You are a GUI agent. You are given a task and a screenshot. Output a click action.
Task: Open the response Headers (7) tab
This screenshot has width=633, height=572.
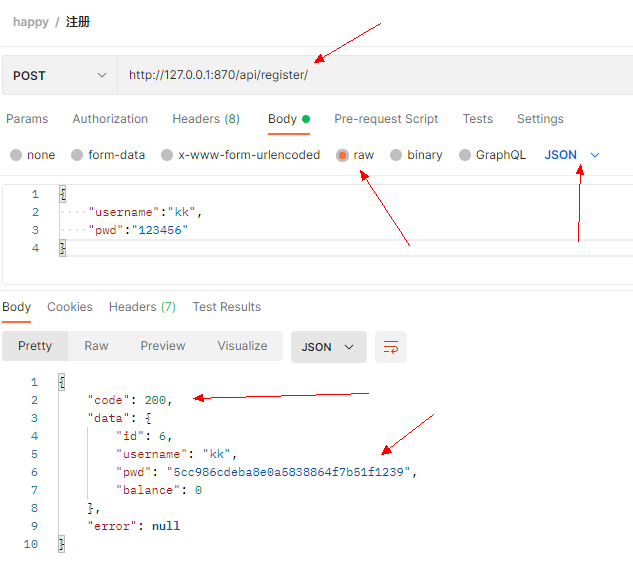[x=142, y=307]
